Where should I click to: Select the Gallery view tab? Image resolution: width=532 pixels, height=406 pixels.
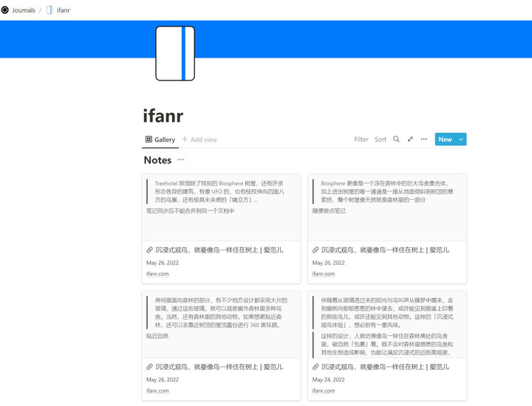(160, 140)
